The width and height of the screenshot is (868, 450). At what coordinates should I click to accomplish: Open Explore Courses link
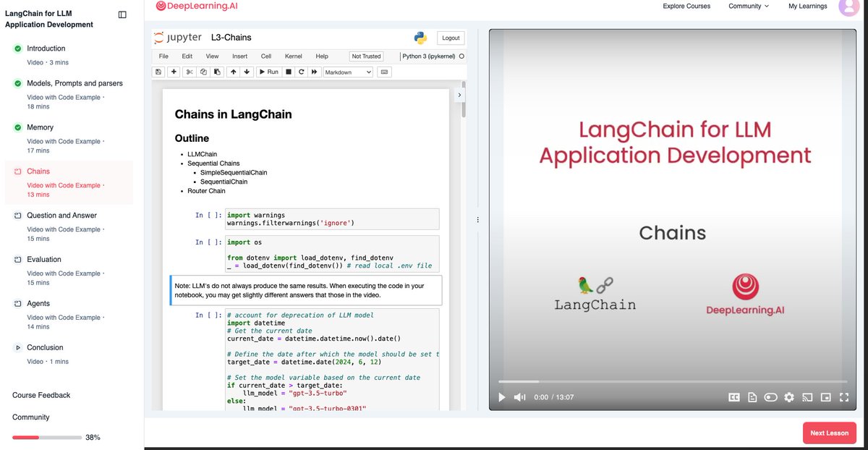tap(686, 6)
